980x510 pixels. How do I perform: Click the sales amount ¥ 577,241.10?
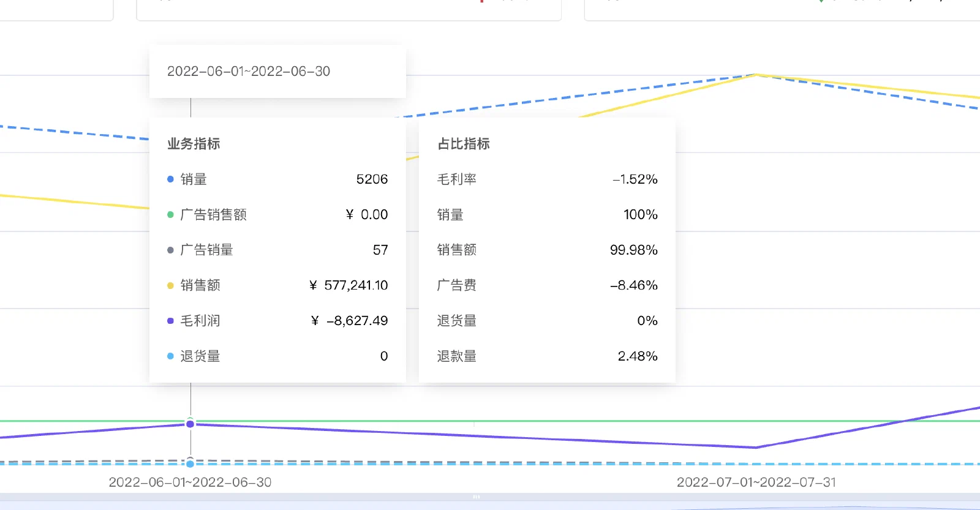(x=349, y=285)
